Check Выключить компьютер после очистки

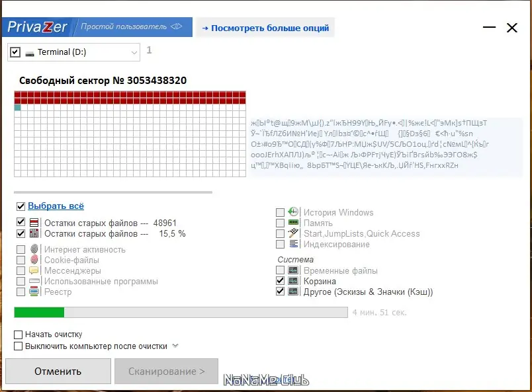[19, 346]
